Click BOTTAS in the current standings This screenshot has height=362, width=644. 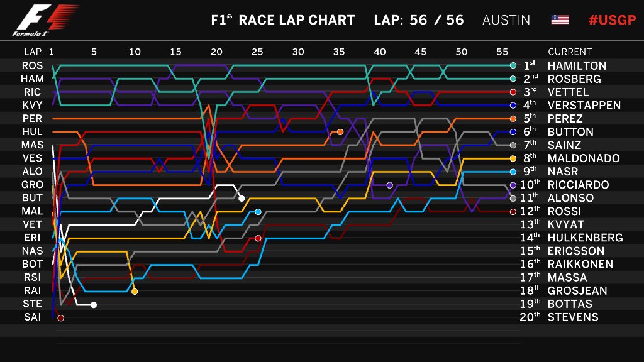pyautogui.click(x=570, y=304)
